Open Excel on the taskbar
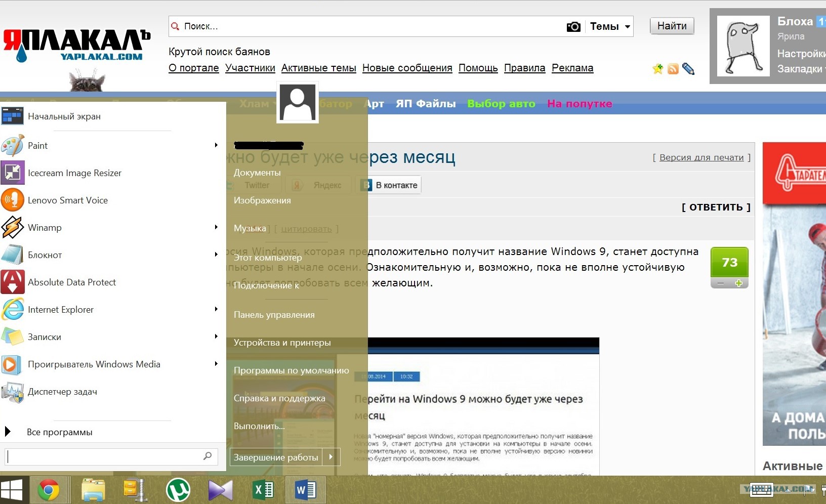 (263, 490)
